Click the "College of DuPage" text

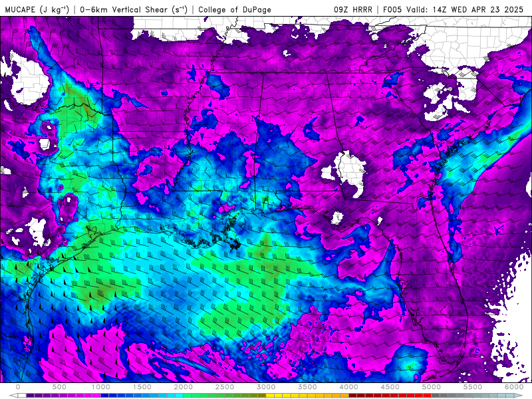click(235, 9)
